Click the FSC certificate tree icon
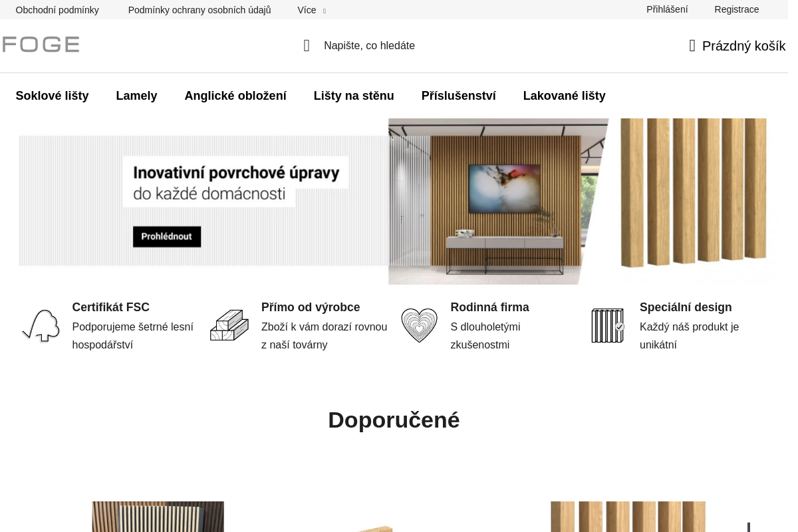 (41, 326)
